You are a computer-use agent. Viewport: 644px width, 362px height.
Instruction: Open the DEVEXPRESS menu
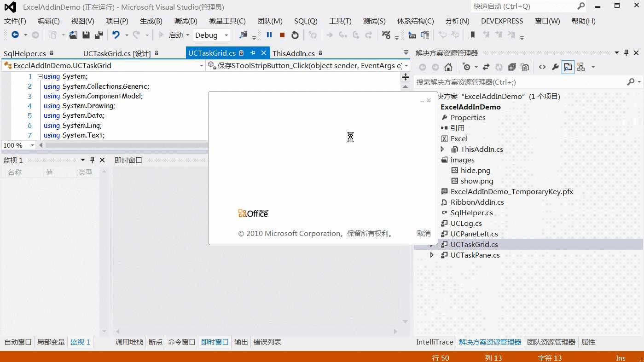(x=502, y=21)
